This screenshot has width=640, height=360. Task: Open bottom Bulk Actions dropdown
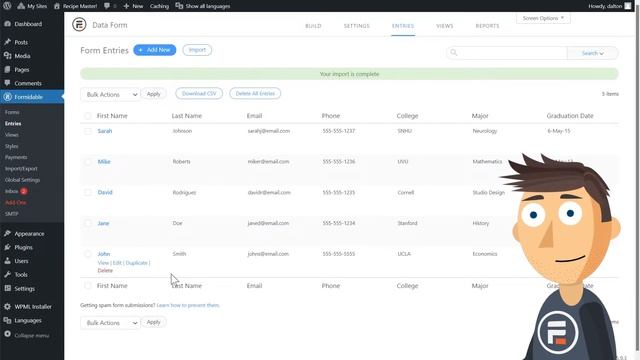[110, 322]
